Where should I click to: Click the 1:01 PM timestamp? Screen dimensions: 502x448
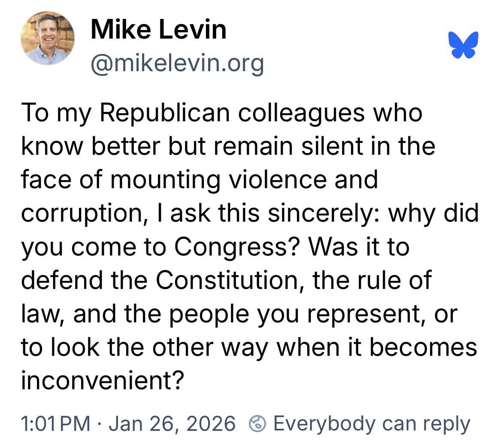(x=55, y=424)
